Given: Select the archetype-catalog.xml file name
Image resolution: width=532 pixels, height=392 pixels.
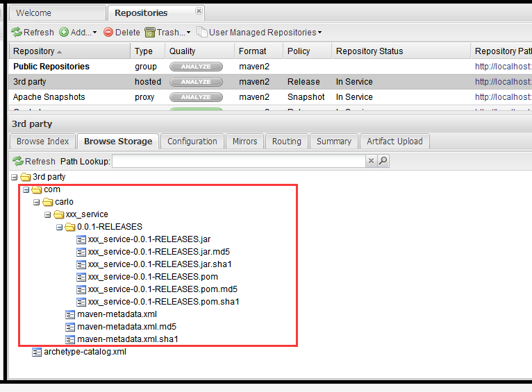Looking at the screenshot, I should click(x=85, y=352).
